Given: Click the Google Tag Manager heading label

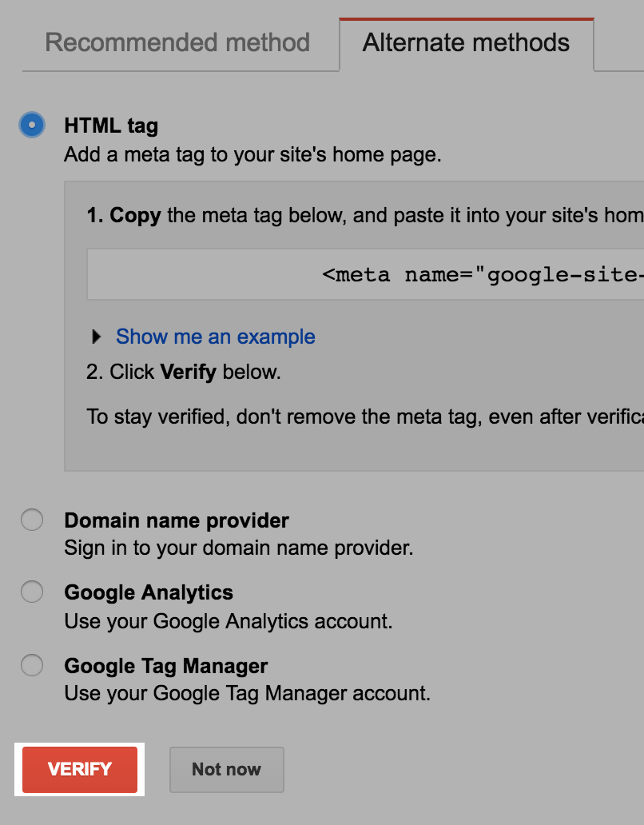Looking at the screenshot, I should pos(166,666).
